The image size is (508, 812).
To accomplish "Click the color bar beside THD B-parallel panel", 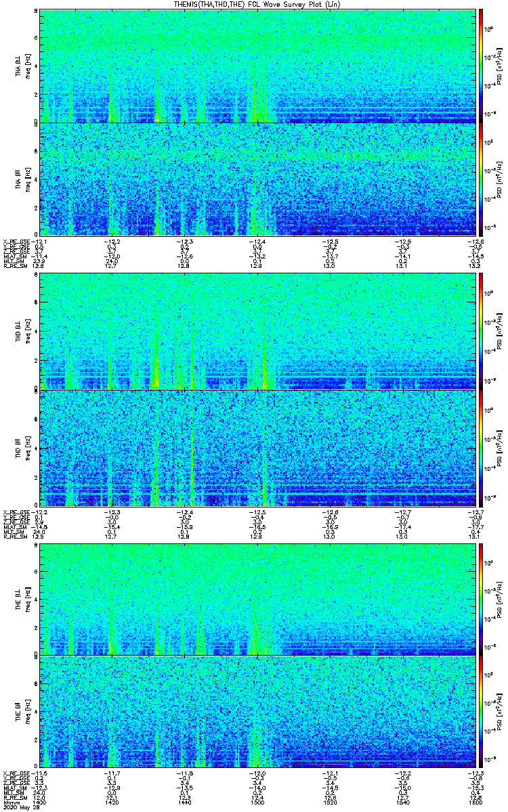I will tap(481, 447).
